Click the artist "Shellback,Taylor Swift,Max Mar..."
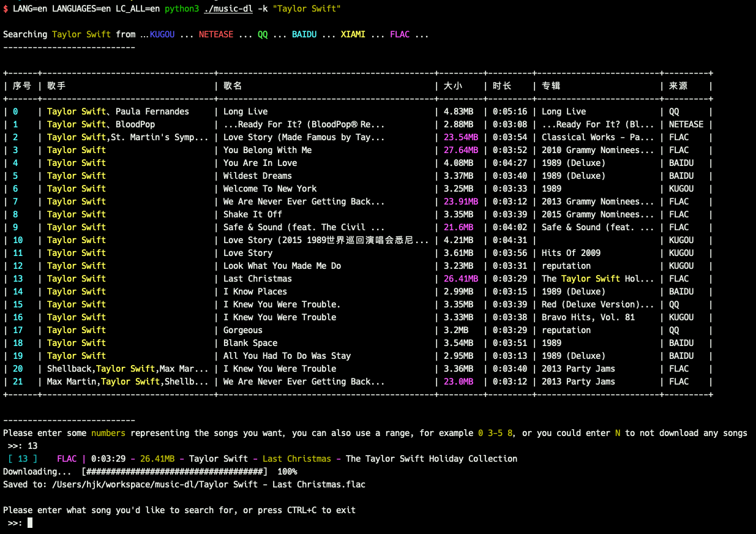The height and width of the screenshot is (534, 756). pos(128,369)
